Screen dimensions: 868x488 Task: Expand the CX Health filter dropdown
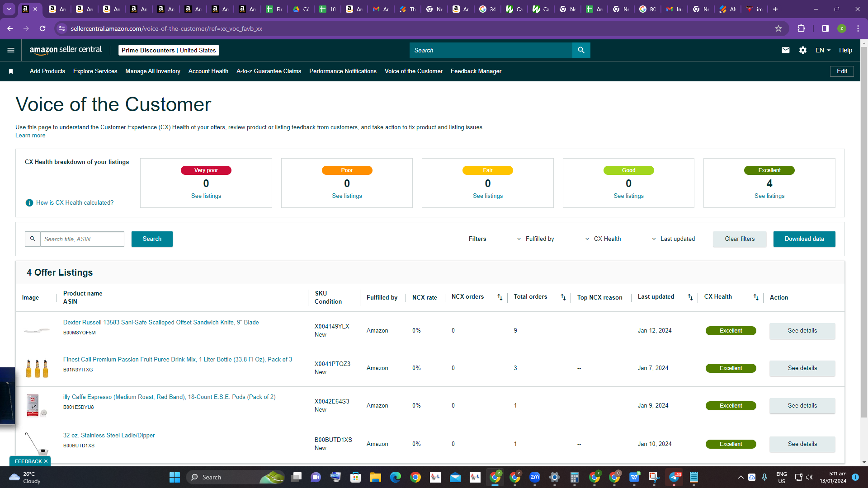point(603,239)
